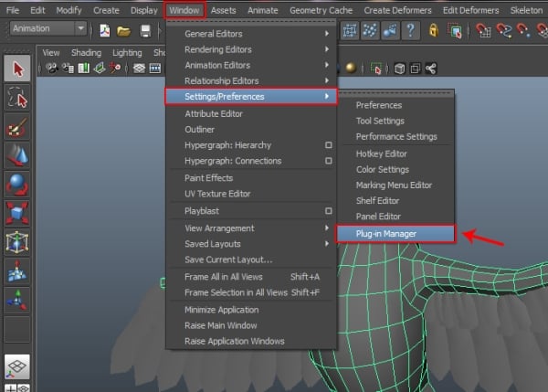Select the Rotate tool sphere icon

pyautogui.click(x=17, y=184)
